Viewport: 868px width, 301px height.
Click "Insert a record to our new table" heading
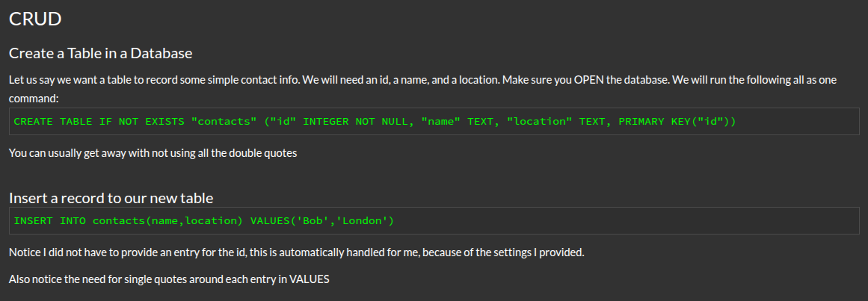click(x=111, y=198)
